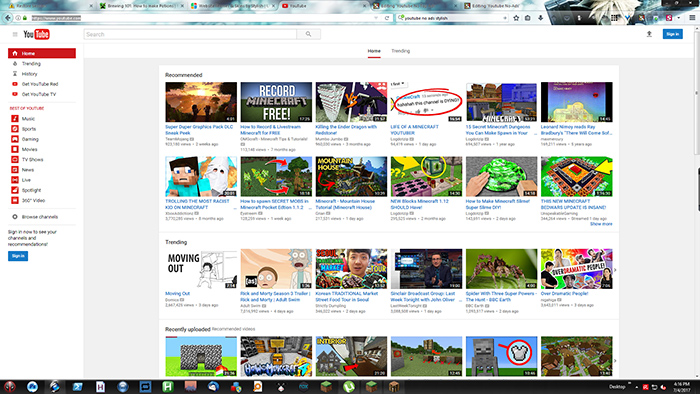
Task: Expand the Recently uploaded row next arrow
Action: coord(615,361)
